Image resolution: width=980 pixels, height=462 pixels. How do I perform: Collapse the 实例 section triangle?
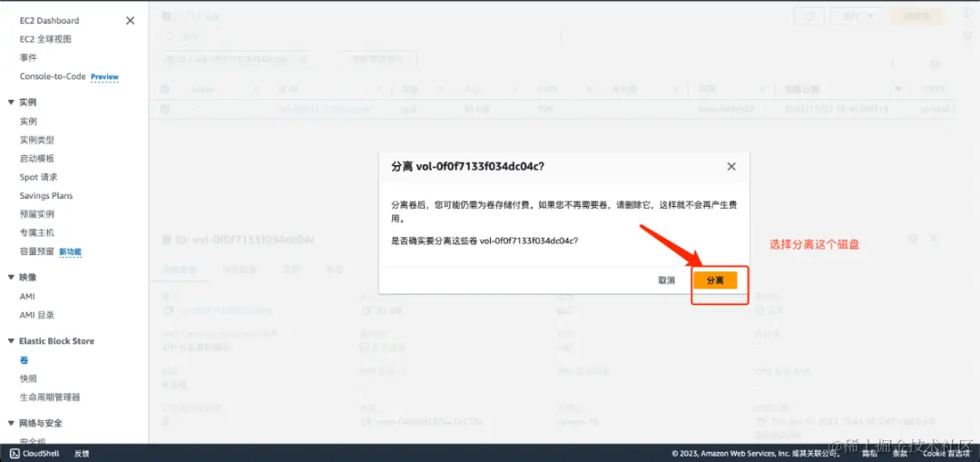11,102
